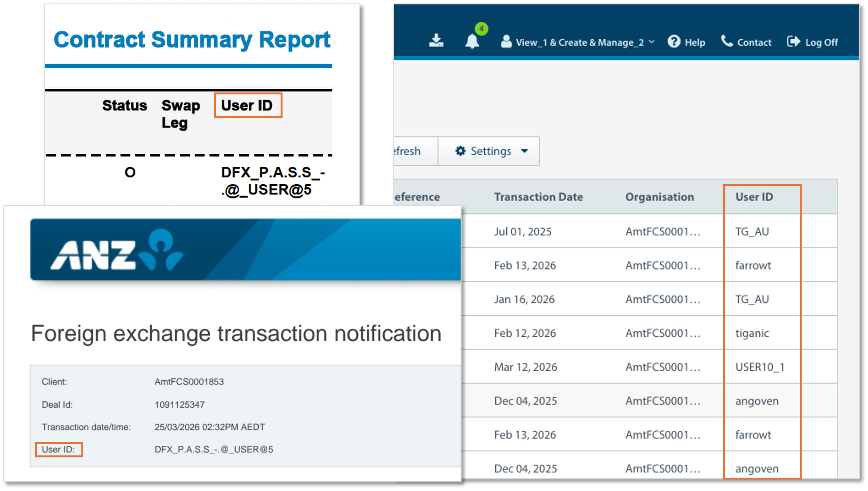Click TG_AU in the Jul 01, 2025 row
The width and height of the screenshot is (868, 491).
click(x=752, y=232)
